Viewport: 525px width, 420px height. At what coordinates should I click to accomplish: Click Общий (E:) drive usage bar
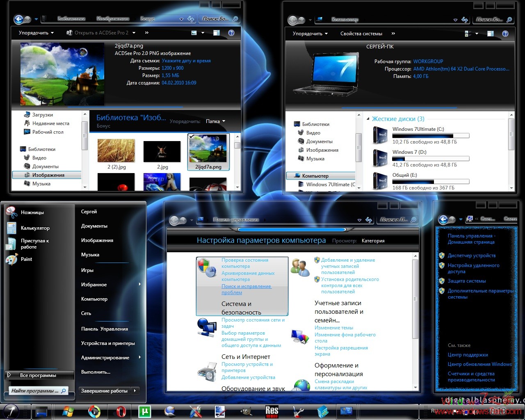pyautogui.click(x=431, y=181)
